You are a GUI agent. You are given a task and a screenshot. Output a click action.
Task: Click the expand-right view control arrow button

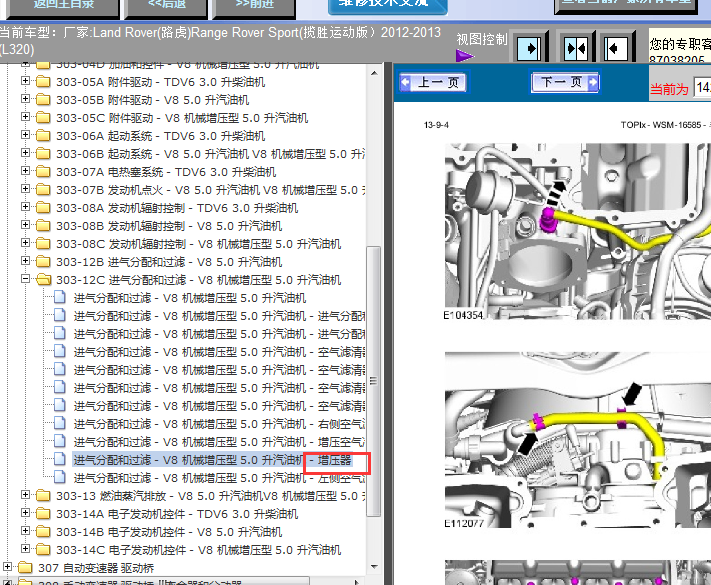[530, 47]
